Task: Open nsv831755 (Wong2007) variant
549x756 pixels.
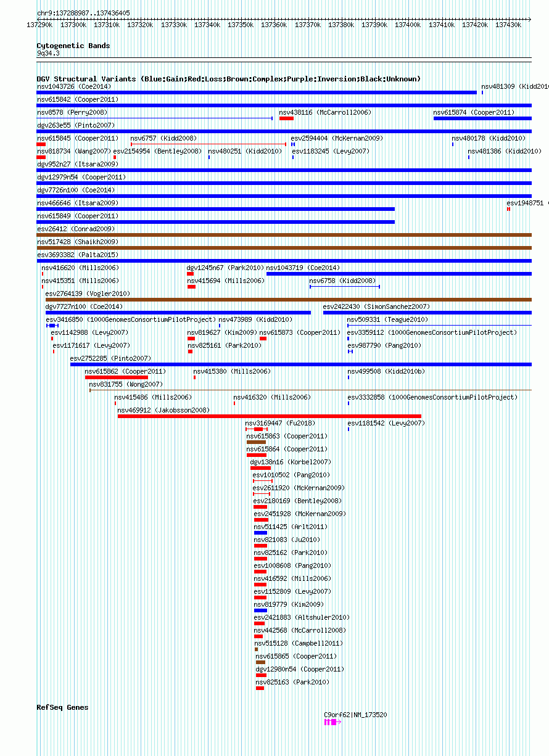Action: point(126,384)
